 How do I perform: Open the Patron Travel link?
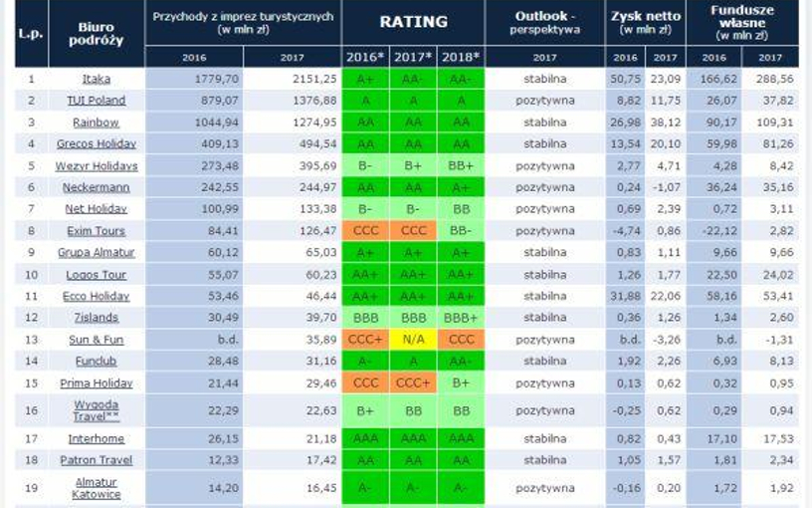[97, 460]
